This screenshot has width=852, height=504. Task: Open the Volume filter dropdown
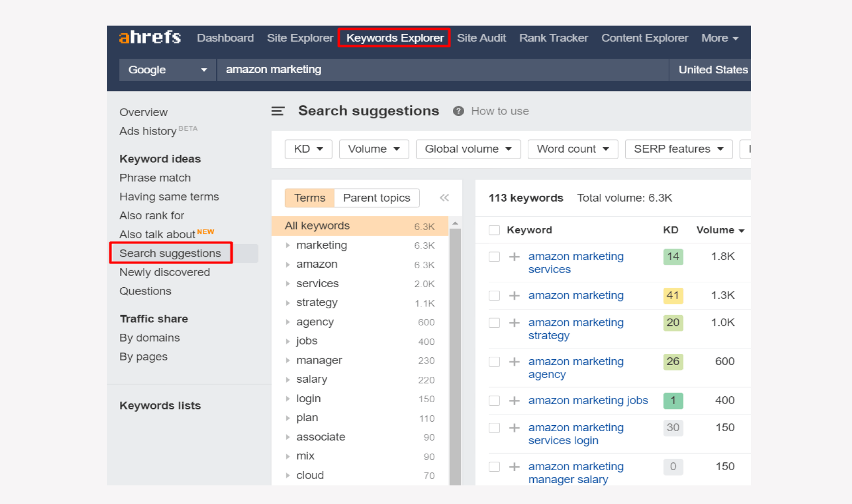[374, 149]
